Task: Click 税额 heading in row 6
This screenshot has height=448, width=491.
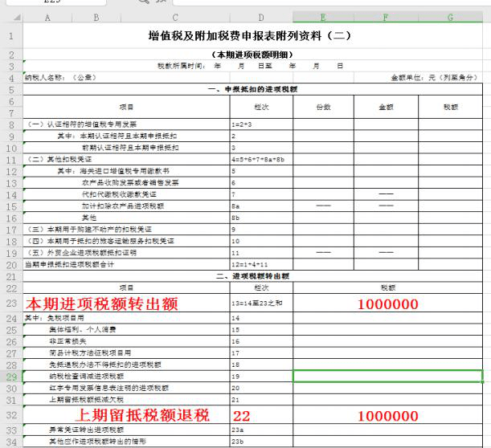Action: [x=451, y=107]
